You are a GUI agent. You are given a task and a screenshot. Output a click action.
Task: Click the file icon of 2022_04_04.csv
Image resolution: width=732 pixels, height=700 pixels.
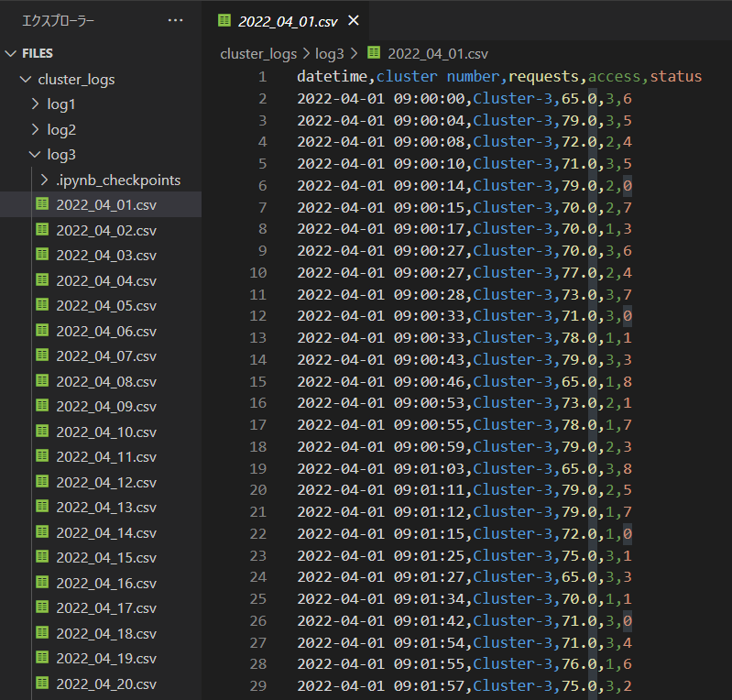(42, 279)
